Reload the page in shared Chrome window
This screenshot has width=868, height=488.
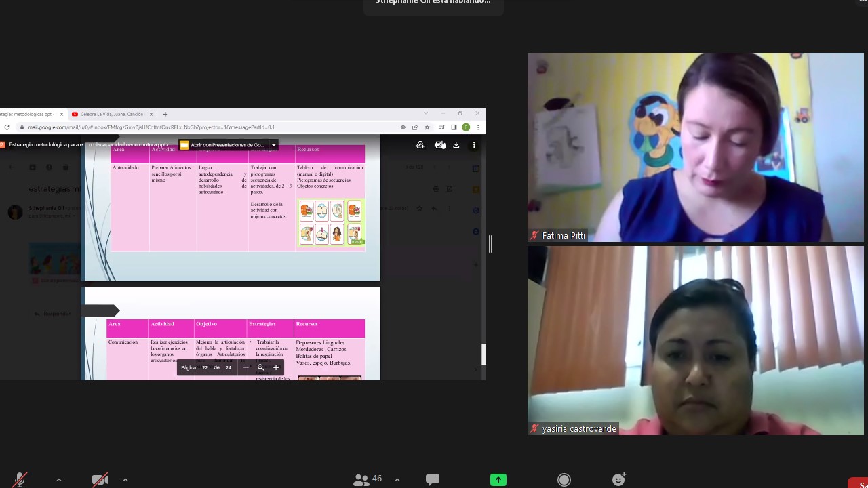click(x=7, y=127)
